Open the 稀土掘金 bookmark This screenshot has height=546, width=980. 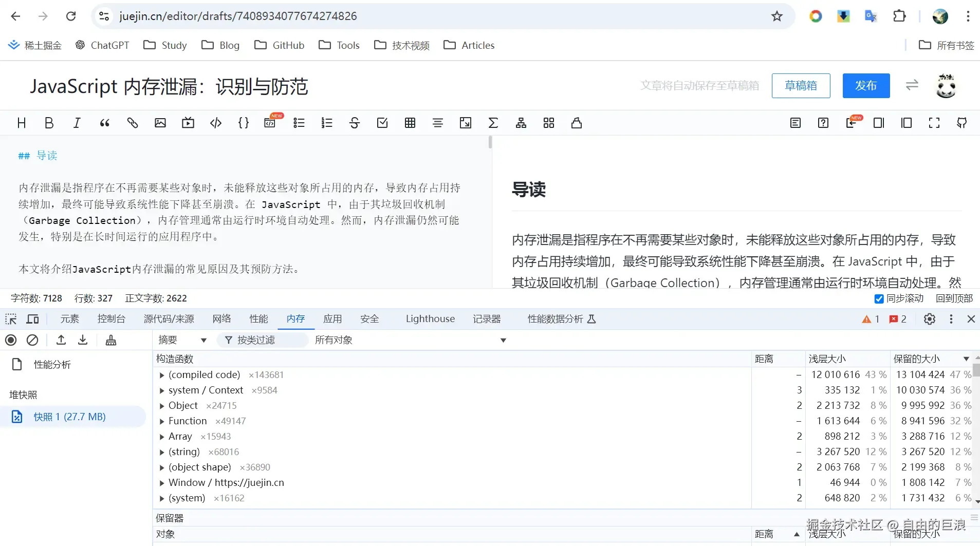click(x=35, y=45)
